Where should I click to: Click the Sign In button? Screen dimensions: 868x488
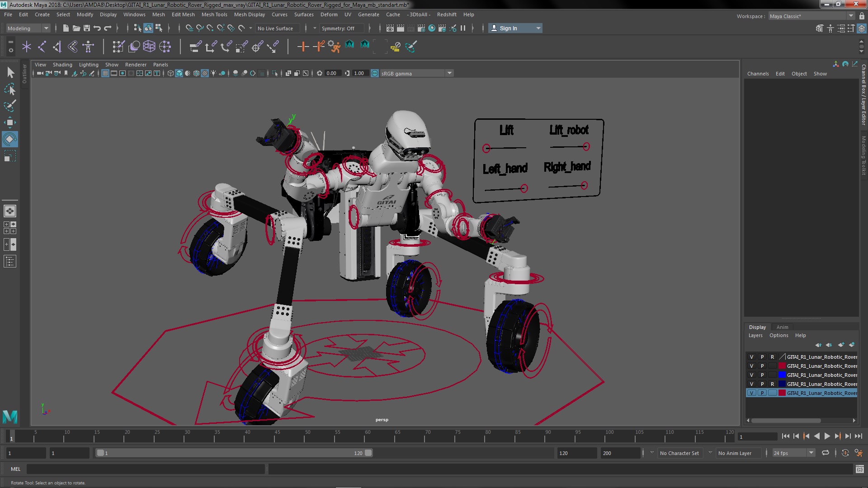coord(514,28)
